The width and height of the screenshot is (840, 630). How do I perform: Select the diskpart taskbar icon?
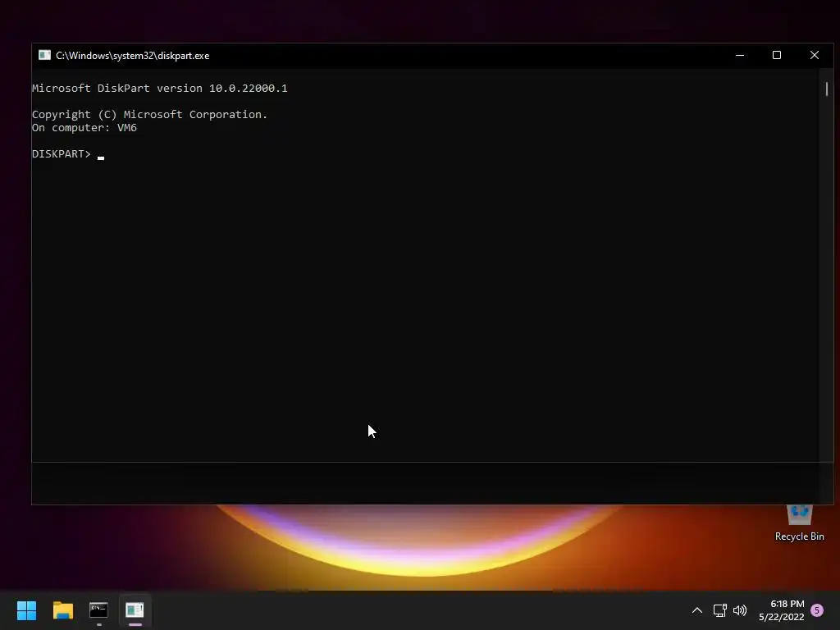135,609
